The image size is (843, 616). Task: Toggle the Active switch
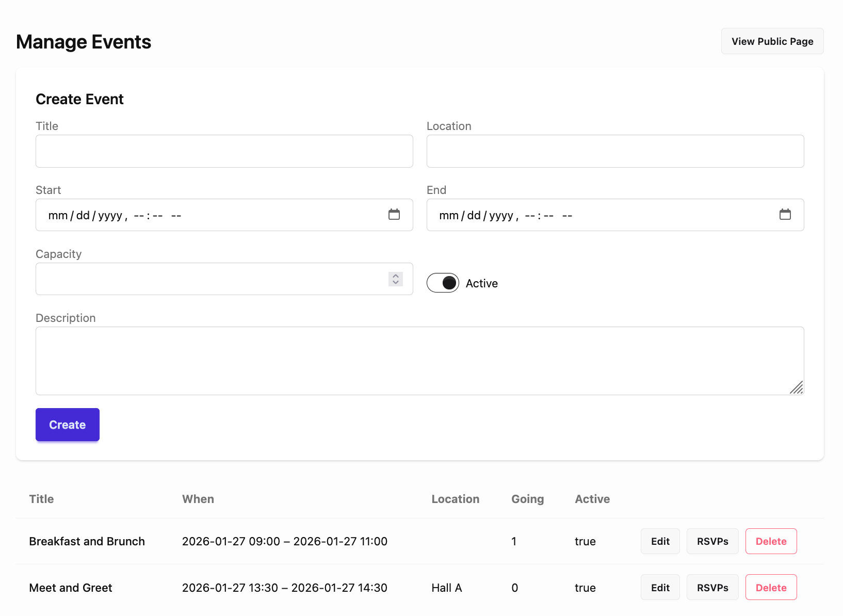pos(443,283)
